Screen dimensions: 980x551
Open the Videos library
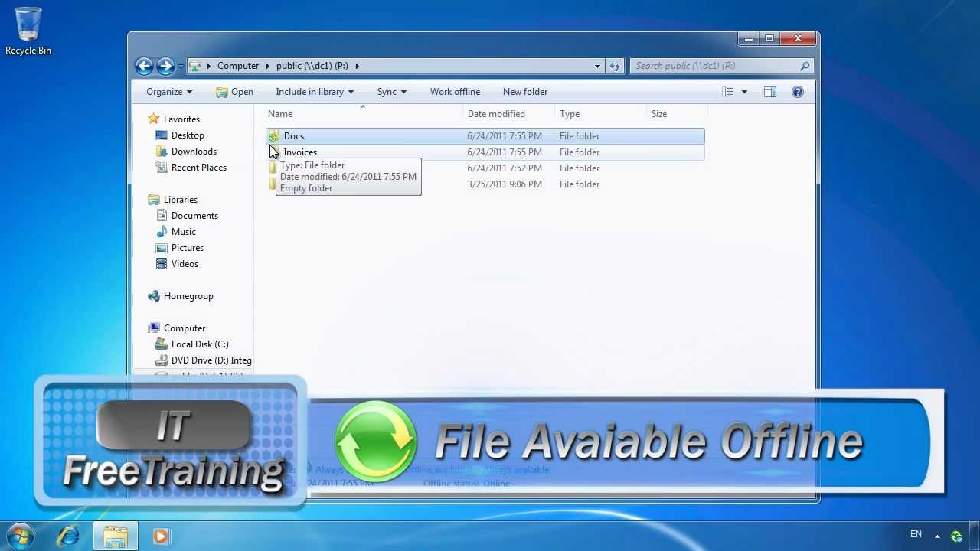pos(185,264)
